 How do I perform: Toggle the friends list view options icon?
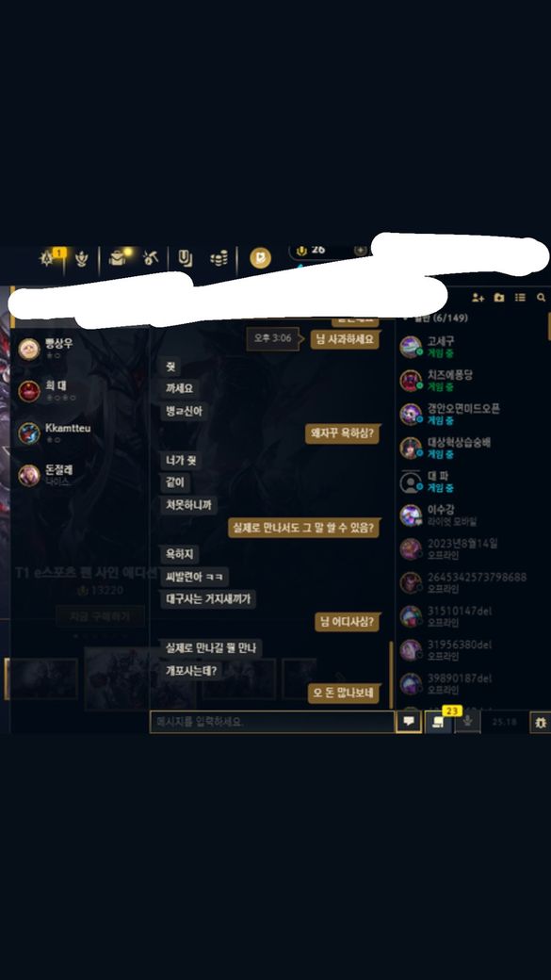tap(520, 298)
